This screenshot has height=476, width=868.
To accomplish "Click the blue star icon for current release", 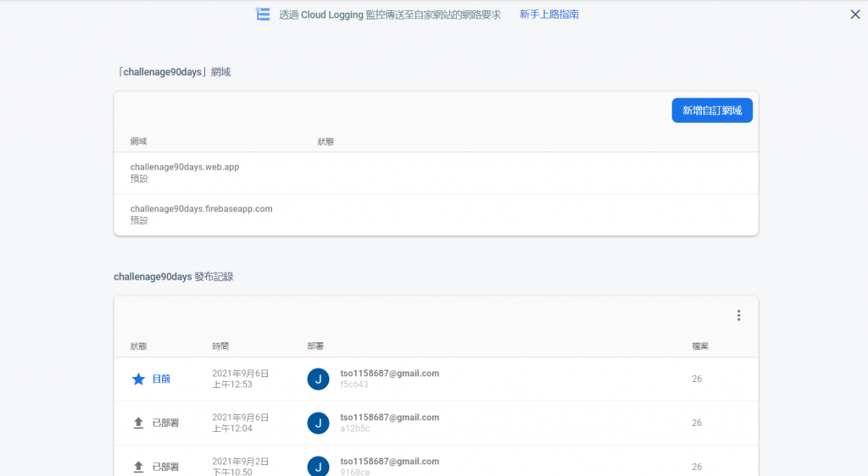I will coord(138,379).
